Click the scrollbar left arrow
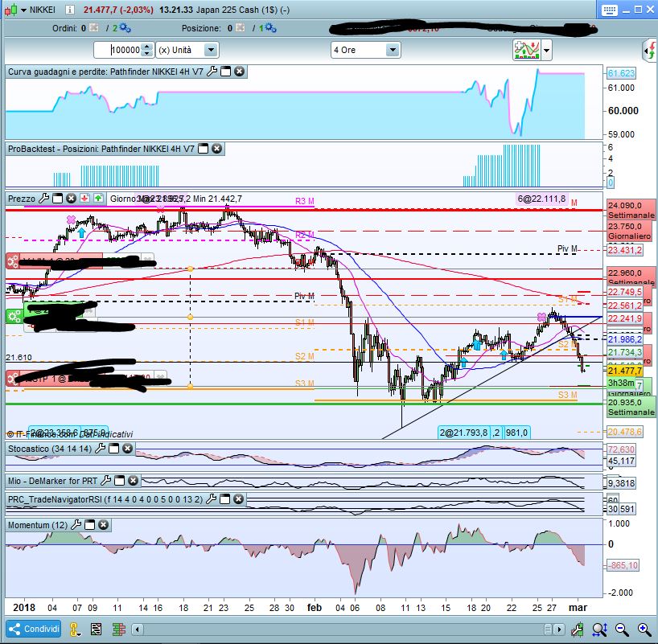 click(x=138, y=629)
